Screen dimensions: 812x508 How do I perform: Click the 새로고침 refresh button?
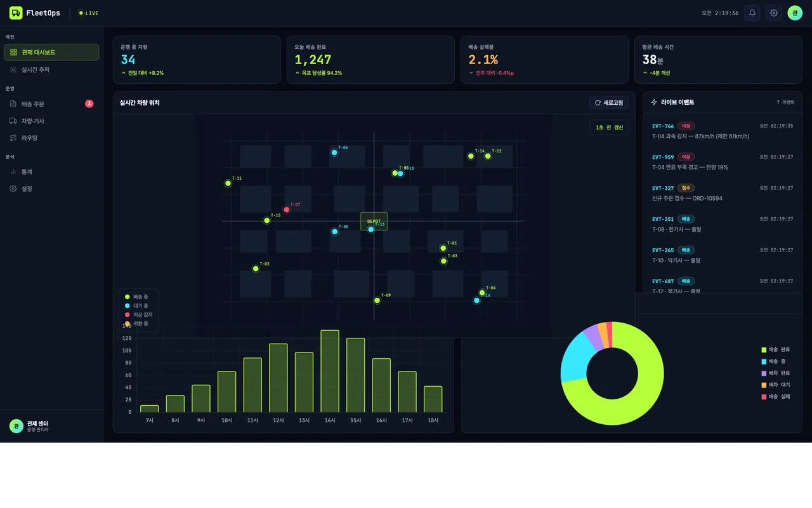pos(609,103)
